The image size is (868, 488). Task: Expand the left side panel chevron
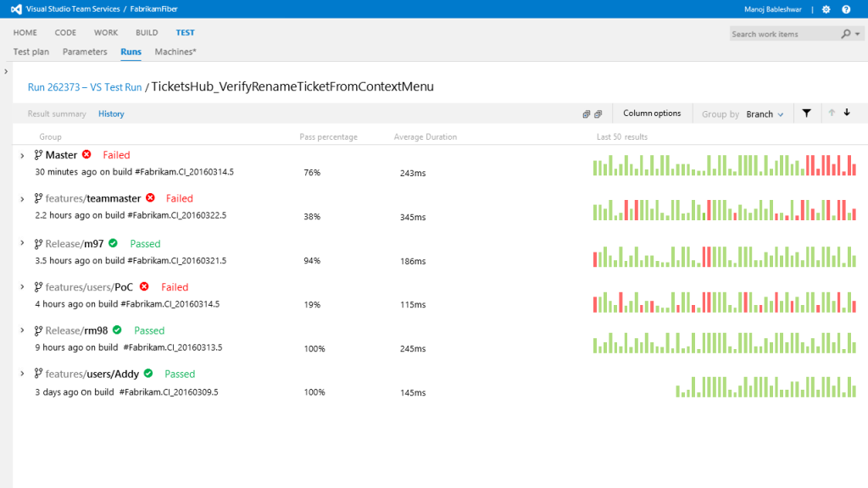point(6,71)
